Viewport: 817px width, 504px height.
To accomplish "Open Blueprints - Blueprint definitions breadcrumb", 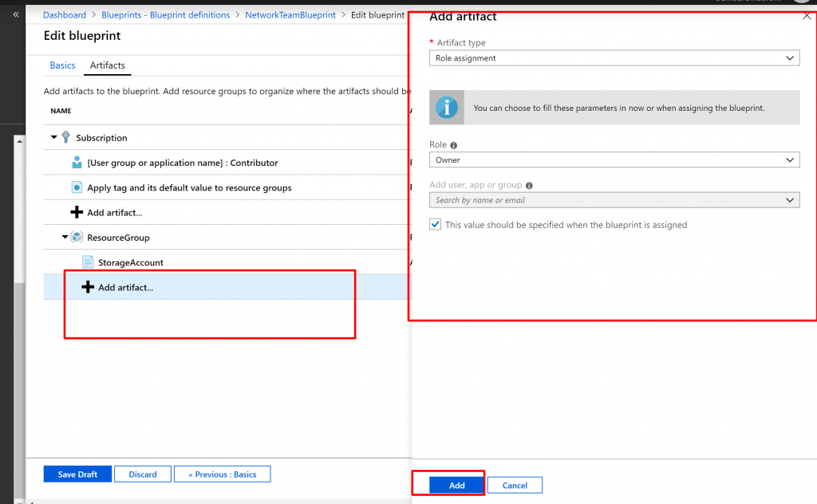I will [x=165, y=15].
